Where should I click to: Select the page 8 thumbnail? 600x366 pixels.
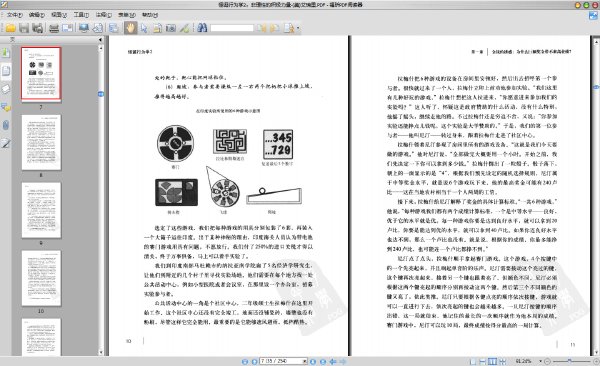(x=41, y=143)
